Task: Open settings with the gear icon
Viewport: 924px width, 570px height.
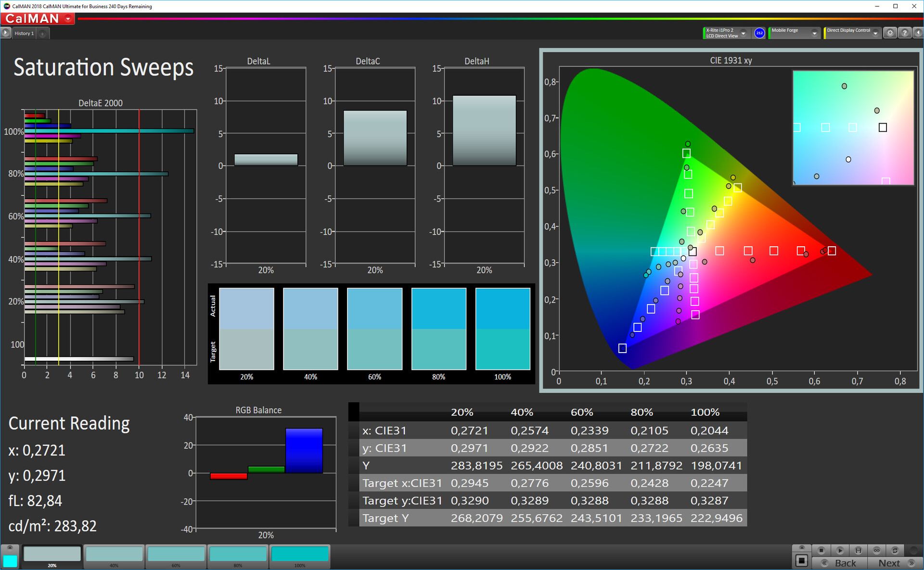Action: (890, 33)
